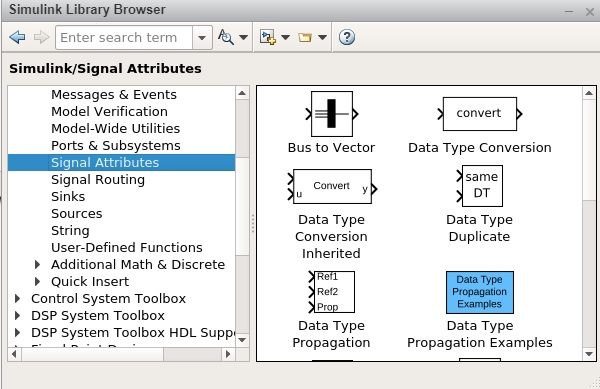Select Ports & Subsystems library
Screen dimensions: 600x389
tap(116, 145)
